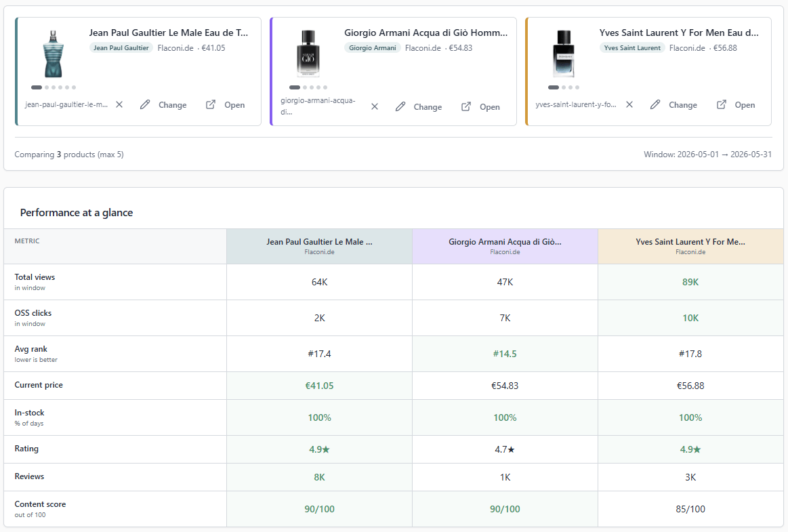Click the €54.83 current price cell
The image size is (788, 532).
[505, 386]
